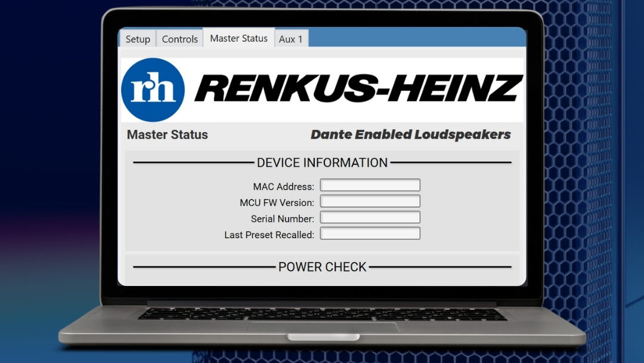View the Aux 1 tab
Screen dimensions: 644x363
[292, 39]
